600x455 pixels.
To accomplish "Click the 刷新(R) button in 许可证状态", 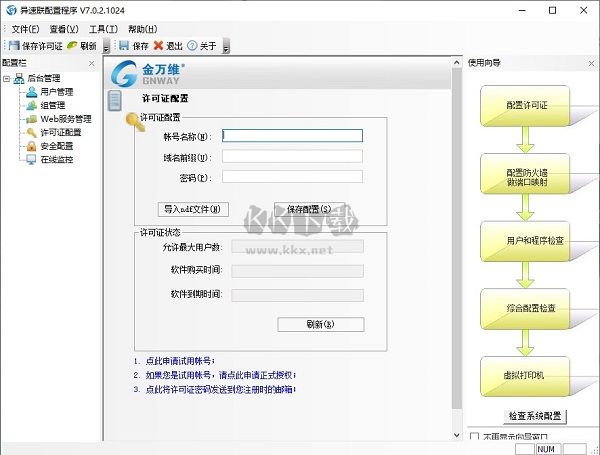I will click(321, 325).
